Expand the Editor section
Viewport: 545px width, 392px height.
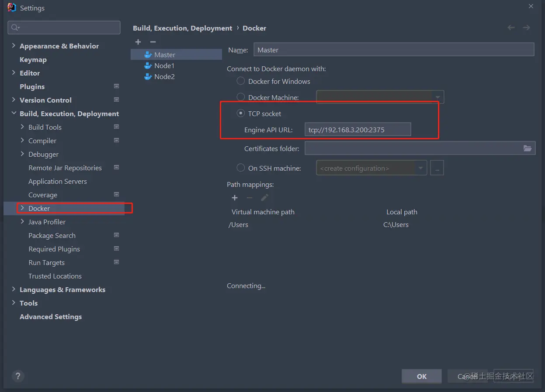click(x=14, y=73)
